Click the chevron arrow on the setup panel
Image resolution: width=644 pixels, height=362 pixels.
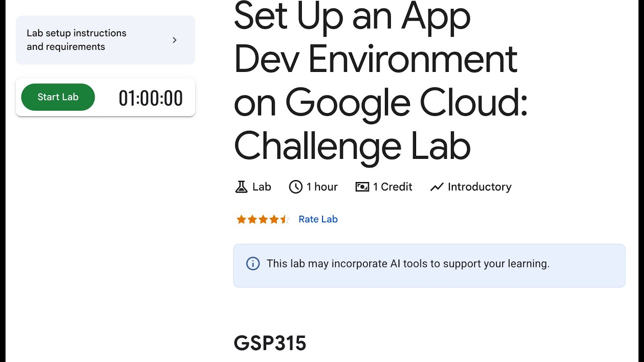(x=175, y=40)
